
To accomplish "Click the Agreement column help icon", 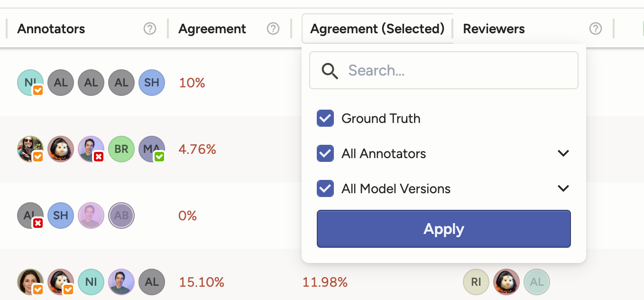I will 273,29.
